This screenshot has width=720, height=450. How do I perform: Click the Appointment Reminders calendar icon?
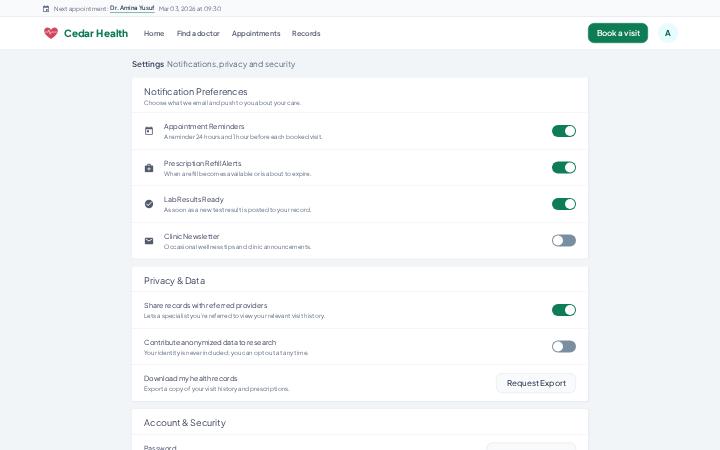149,131
